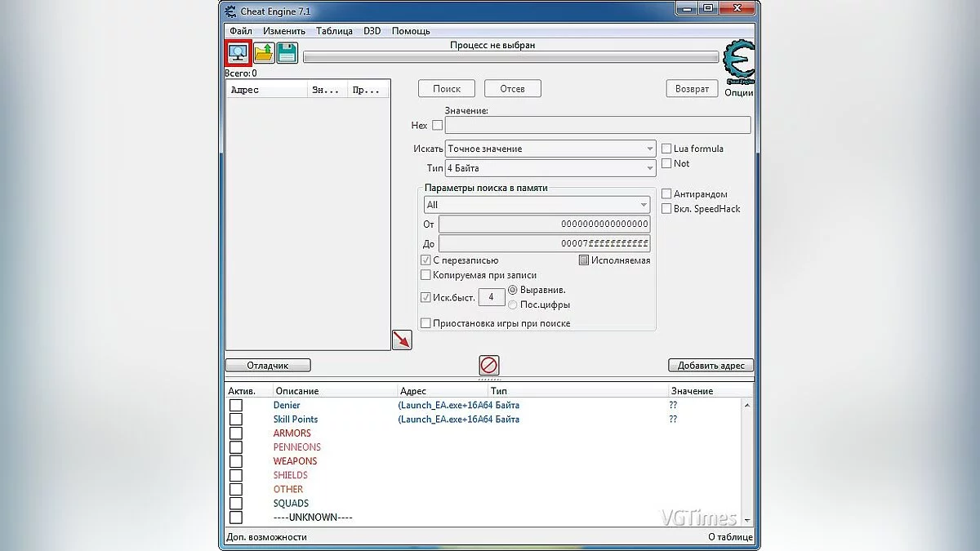This screenshot has width=980, height=551.
Task: Enable Вкл. SpeedHack
Action: click(666, 208)
